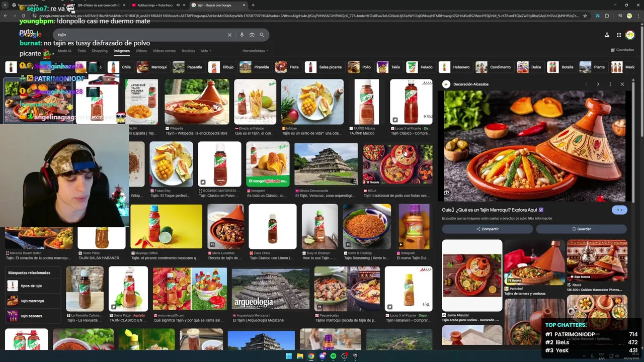Filter images by Pirámide chip
Screen dimensions: 644x362
(255, 67)
